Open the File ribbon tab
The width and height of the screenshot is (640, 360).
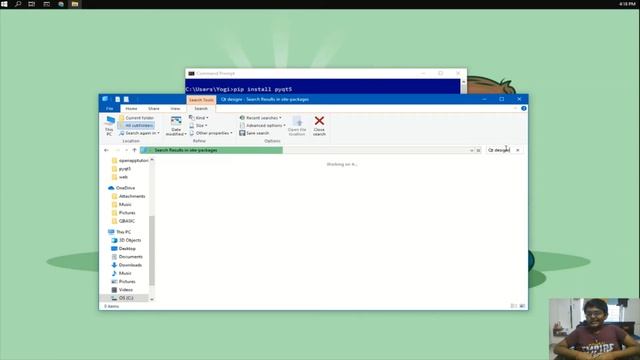pos(109,109)
